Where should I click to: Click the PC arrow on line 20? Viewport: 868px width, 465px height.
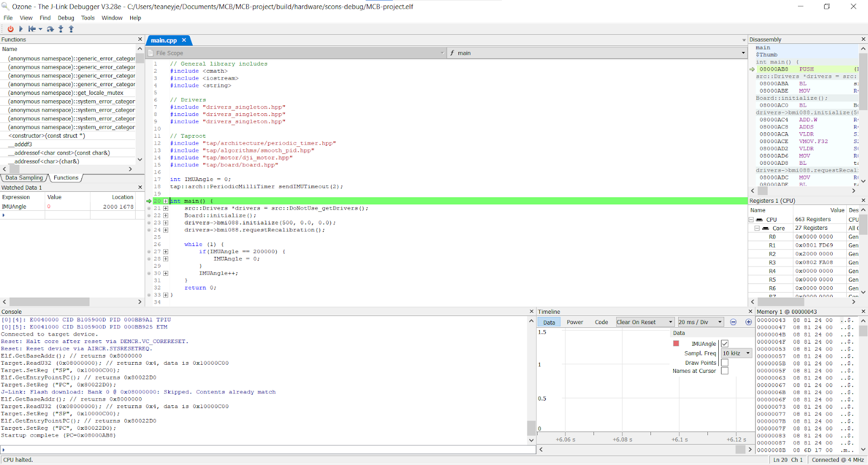coord(149,201)
